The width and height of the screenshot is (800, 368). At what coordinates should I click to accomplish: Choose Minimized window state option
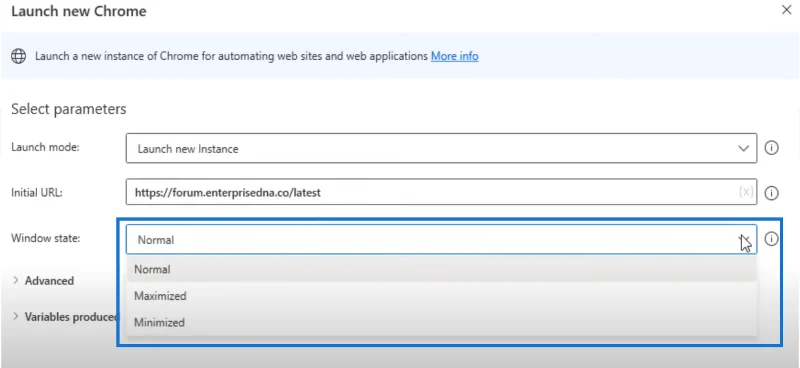[441, 323]
